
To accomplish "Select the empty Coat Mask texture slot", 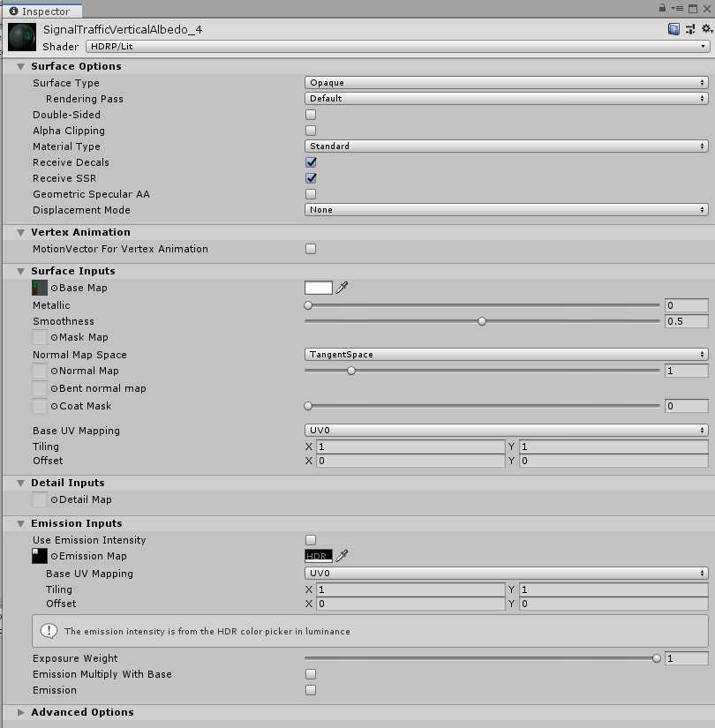I will pos(40,406).
